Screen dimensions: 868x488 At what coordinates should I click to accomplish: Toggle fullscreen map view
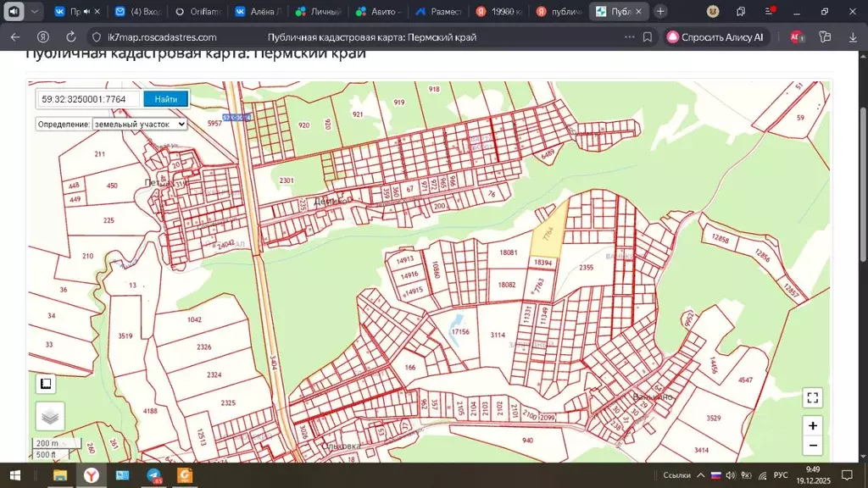pos(813,397)
